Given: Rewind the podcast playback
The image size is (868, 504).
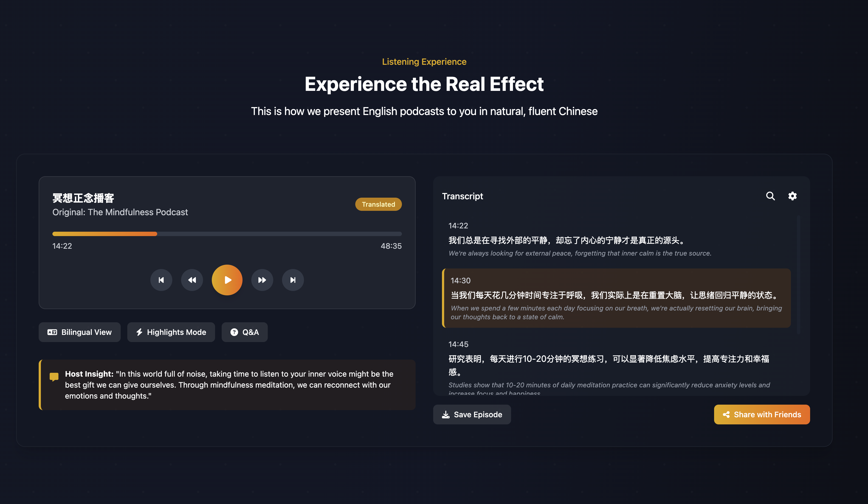Looking at the screenshot, I should (192, 280).
